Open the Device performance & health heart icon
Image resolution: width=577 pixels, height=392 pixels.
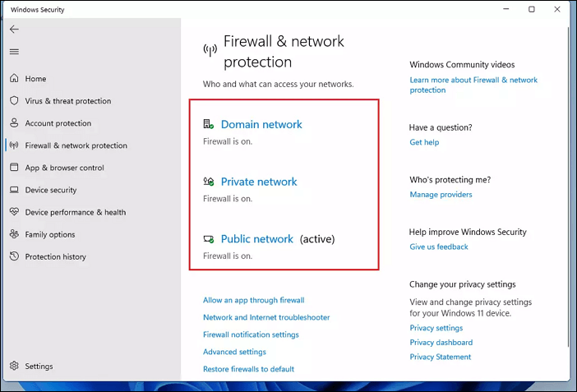coord(14,212)
